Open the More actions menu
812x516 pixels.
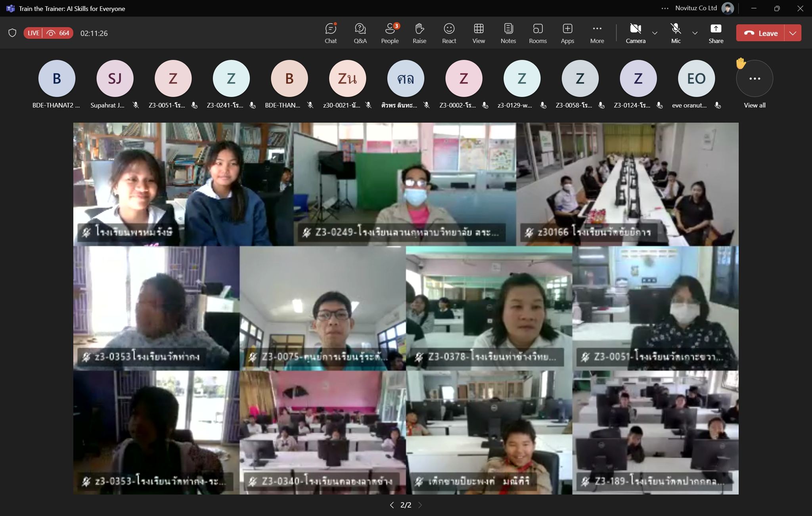[597, 33]
